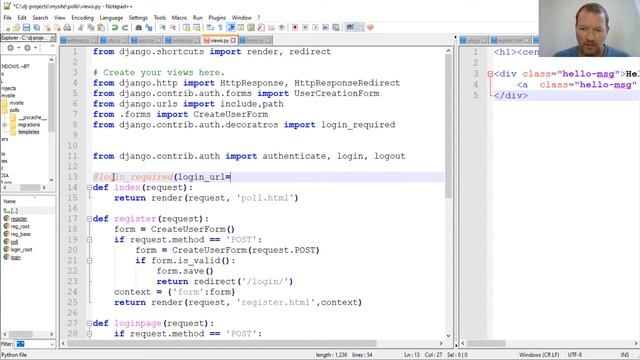Click Windows (CR LF) in status bar
This screenshot has width=640, height=360.
click(x=539, y=355)
